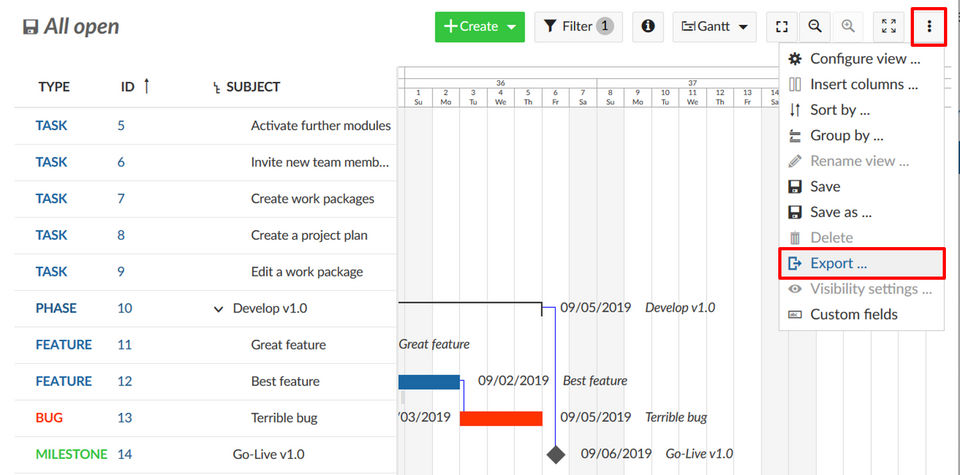The width and height of the screenshot is (960, 475).
Task: Zoom in the Gantt chart
Action: pos(848,27)
